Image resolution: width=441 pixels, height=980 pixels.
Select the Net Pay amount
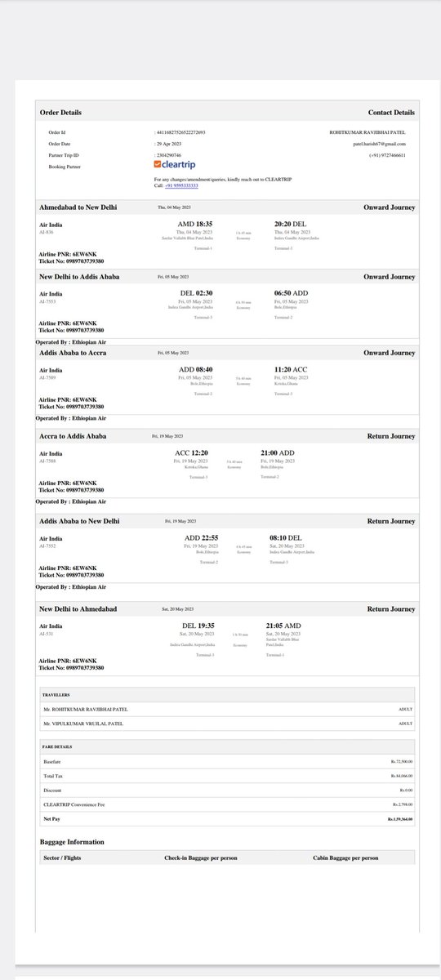[401, 818]
